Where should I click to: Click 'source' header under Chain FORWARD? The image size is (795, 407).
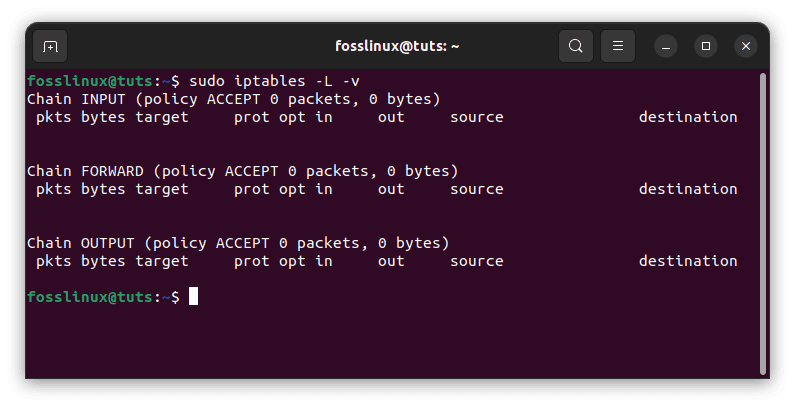476,189
